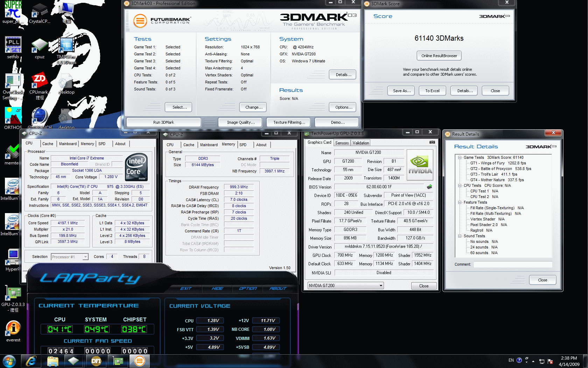The height and width of the screenshot is (368, 588).
Task: Open the Online ResultBrowser
Action: (x=439, y=56)
